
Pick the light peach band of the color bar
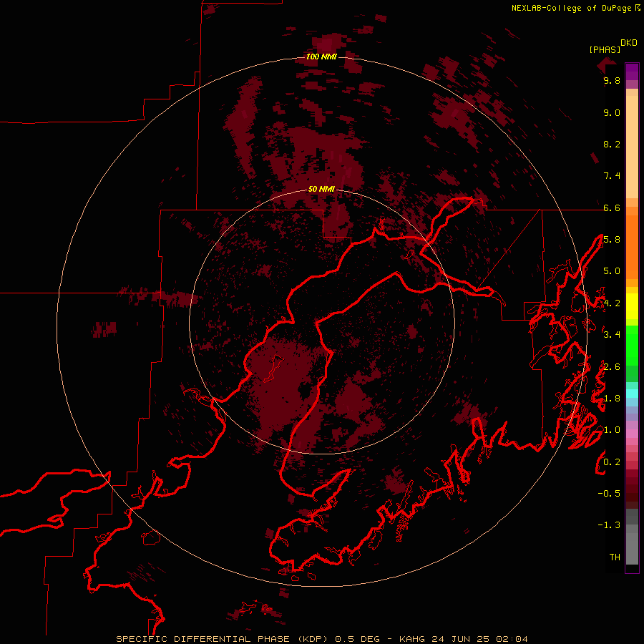pos(632,148)
